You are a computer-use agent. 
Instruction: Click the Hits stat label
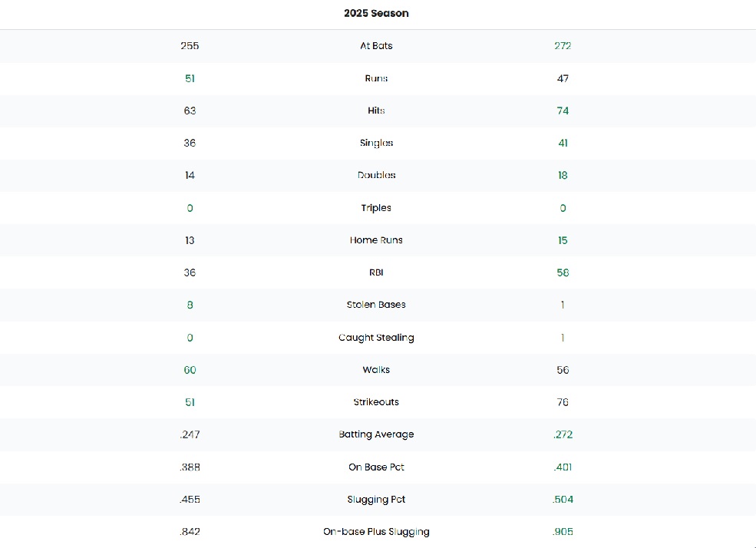tap(376, 111)
